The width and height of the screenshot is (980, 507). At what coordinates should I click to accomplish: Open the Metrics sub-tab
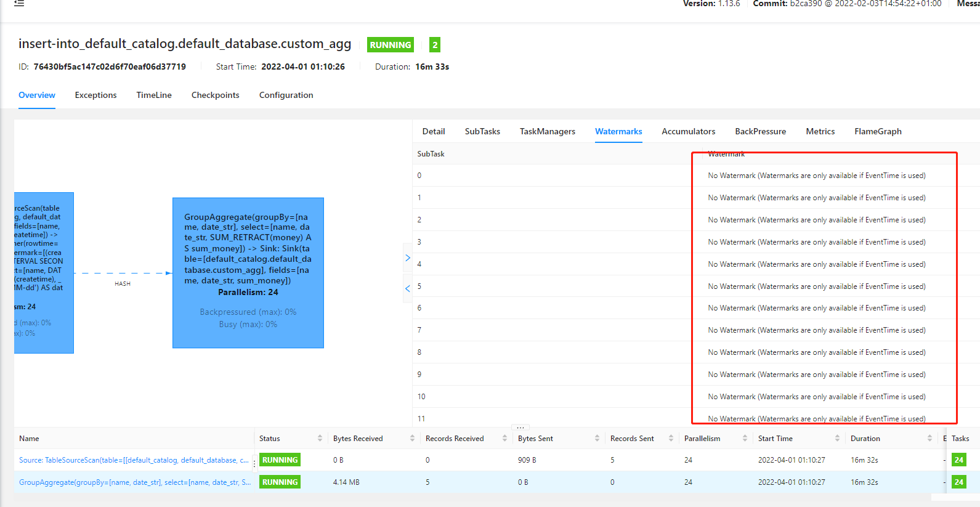[x=820, y=131]
